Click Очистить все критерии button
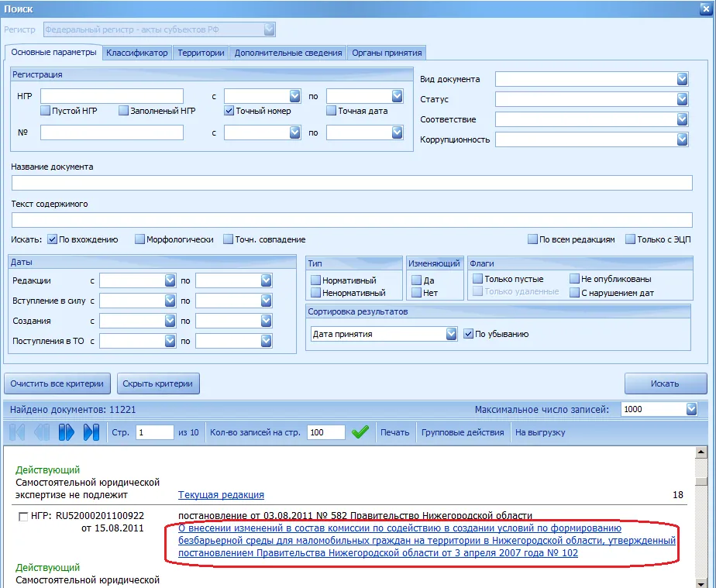 coord(57,383)
